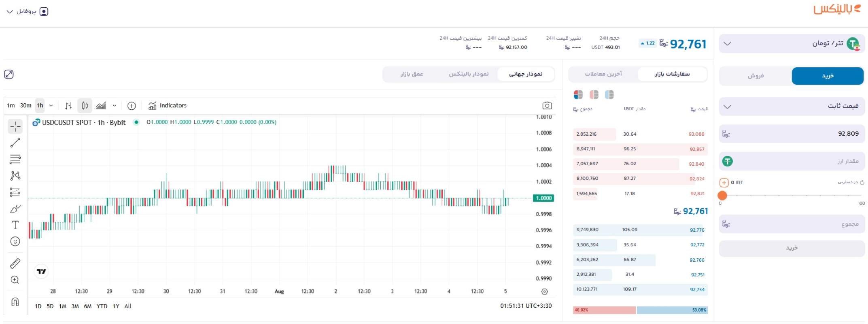Set chart range to All
This screenshot has width=868, height=324.
pyautogui.click(x=128, y=307)
